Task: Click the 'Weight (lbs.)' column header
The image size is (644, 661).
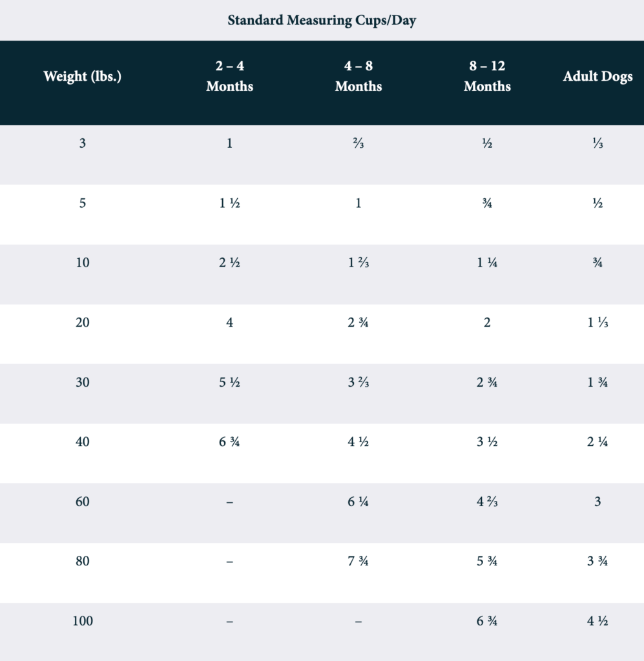Action: (x=83, y=77)
